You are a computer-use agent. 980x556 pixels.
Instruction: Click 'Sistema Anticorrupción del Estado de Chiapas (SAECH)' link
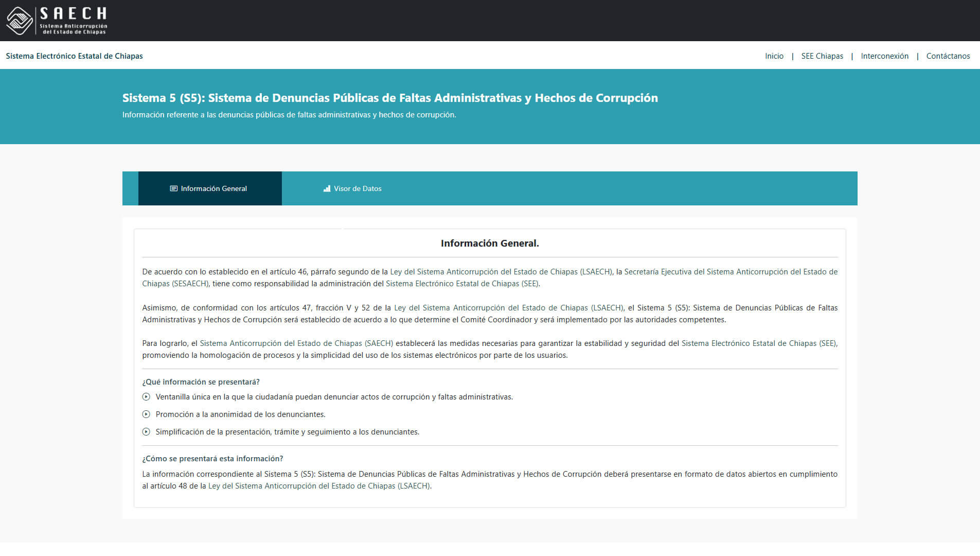[x=296, y=343]
